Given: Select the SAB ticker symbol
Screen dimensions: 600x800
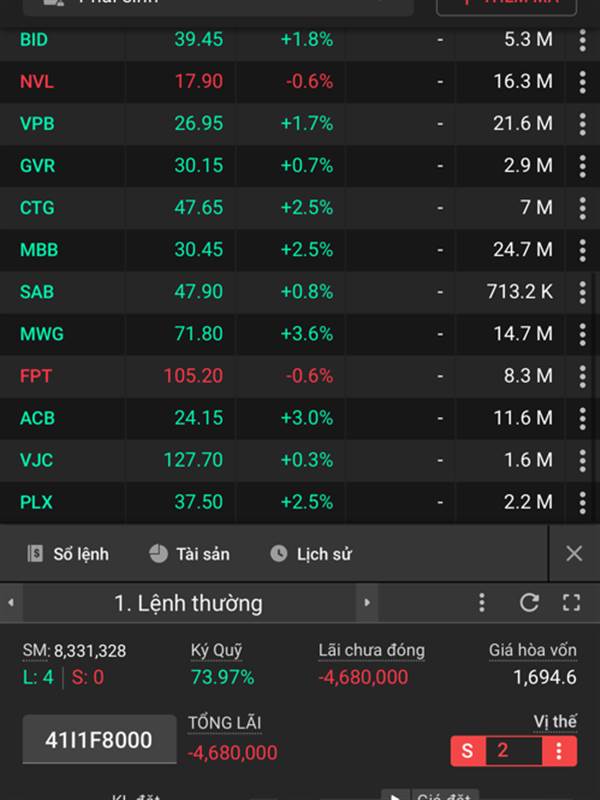Looking at the screenshot, I should [37, 292].
